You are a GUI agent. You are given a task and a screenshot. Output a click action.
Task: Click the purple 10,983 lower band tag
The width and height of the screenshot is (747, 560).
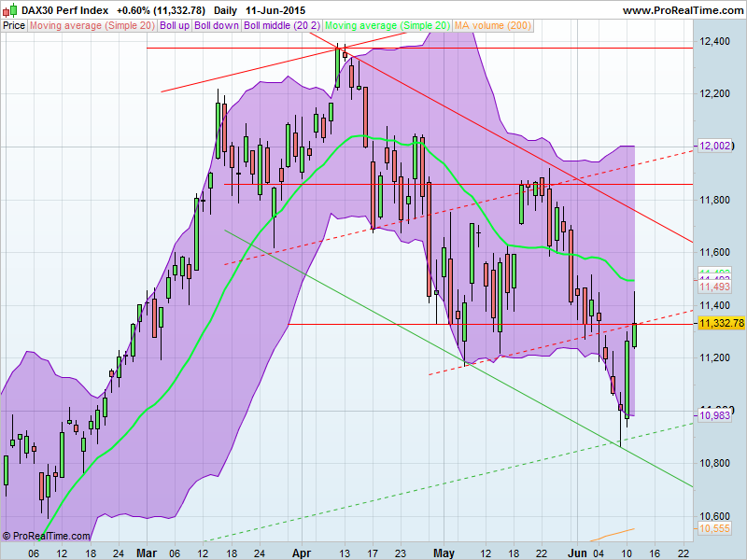714,415
